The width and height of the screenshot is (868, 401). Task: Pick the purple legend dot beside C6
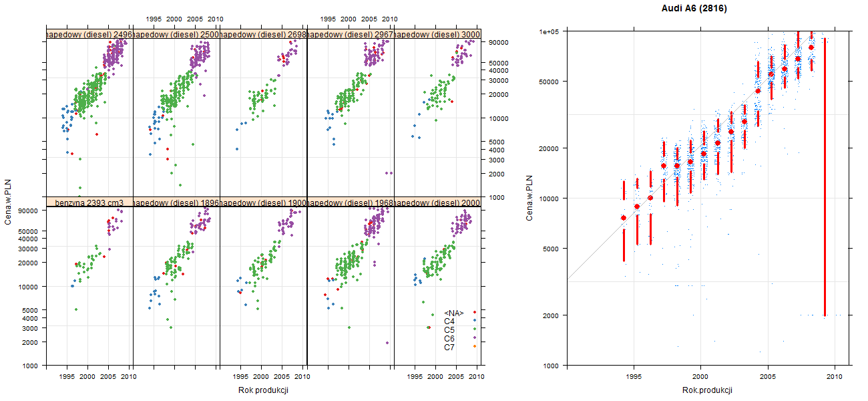(x=474, y=338)
